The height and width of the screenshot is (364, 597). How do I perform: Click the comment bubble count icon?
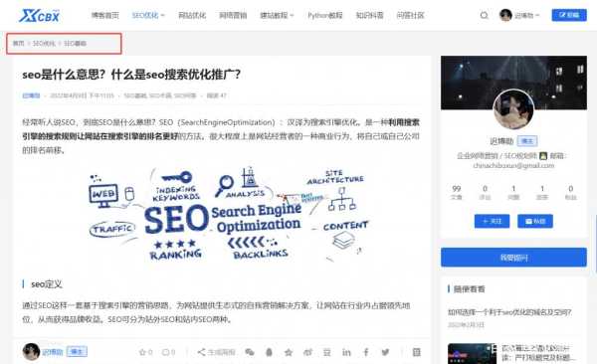click(x=168, y=352)
